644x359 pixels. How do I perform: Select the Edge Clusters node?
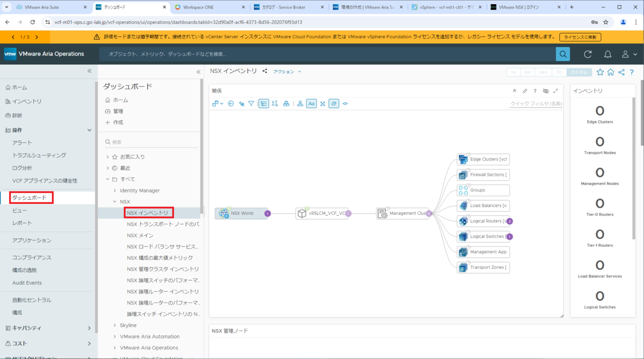click(483, 159)
